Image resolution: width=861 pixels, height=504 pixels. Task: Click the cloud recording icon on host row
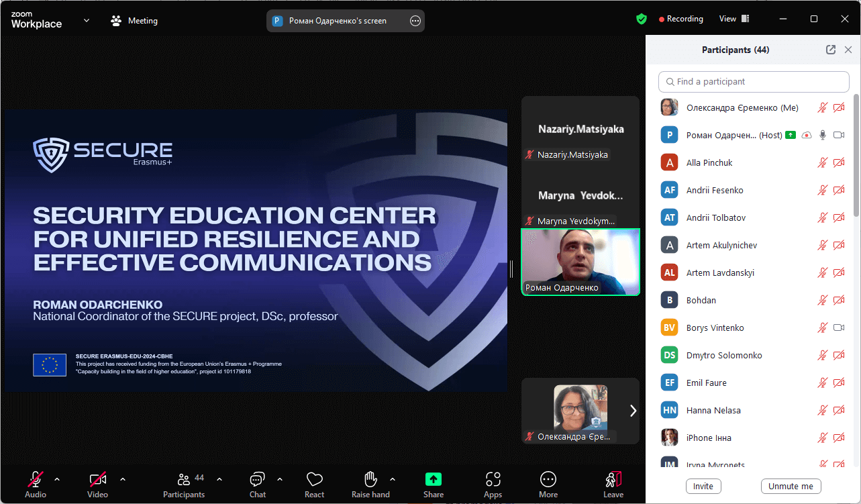coord(807,135)
